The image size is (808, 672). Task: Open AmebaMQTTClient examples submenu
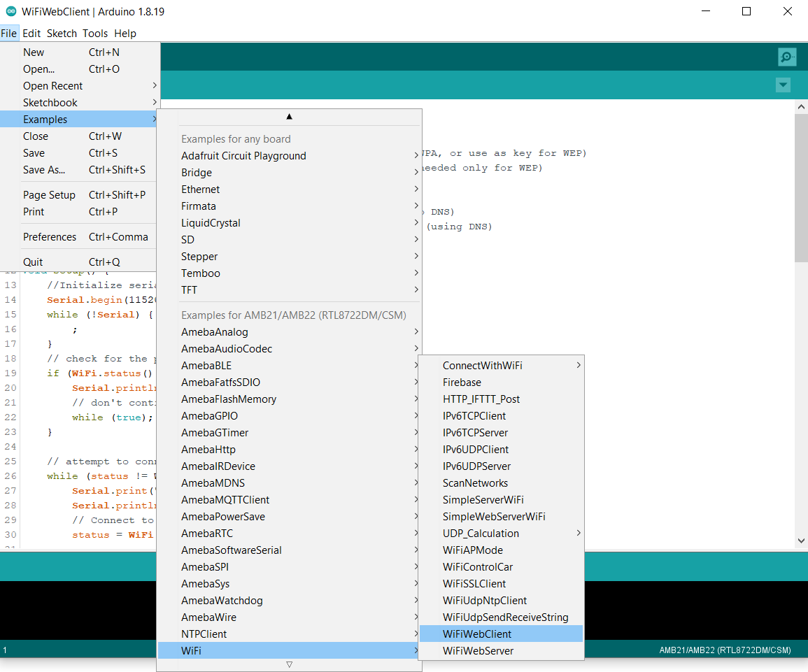(289, 500)
